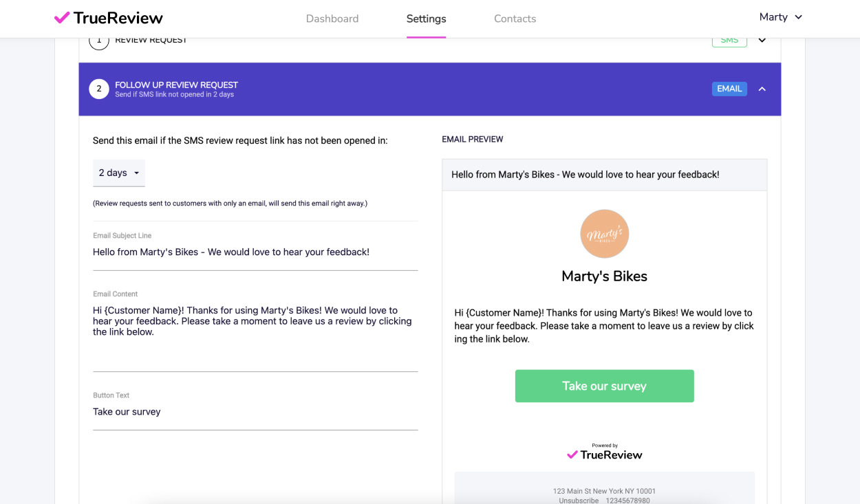Expand the Review Request section
The height and width of the screenshot is (504, 860).
762,41
